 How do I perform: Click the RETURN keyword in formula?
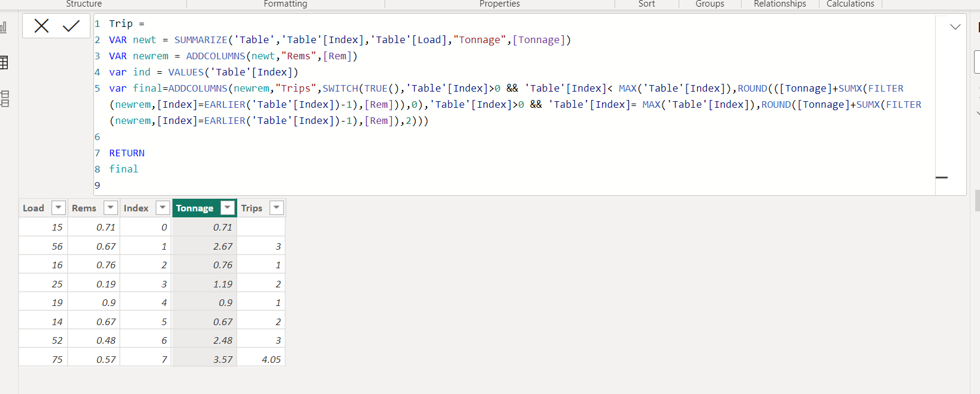(x=127, y=153)
